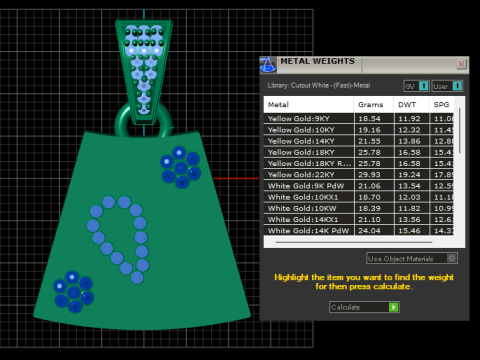This screenshot has height=360, width=480.
Task: Select the Yellow Gold:18KY R... row
Action: pyautogui.click(x=359, y=163)
